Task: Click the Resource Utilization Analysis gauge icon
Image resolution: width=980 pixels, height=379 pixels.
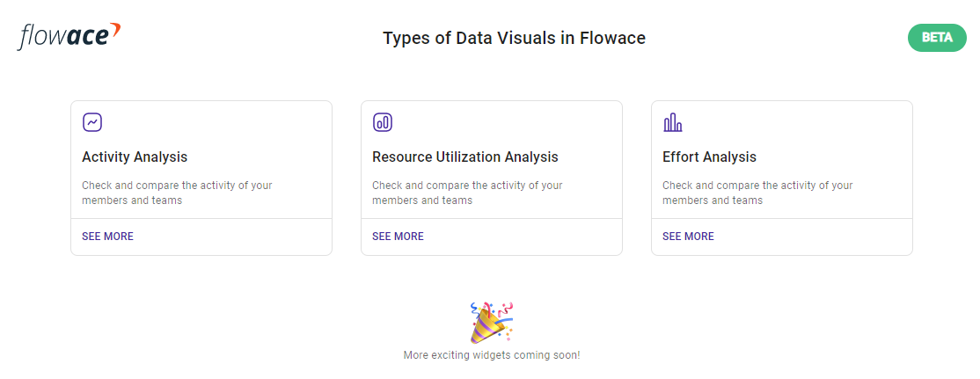Action: pyautogui.click(x=383, y=121)
